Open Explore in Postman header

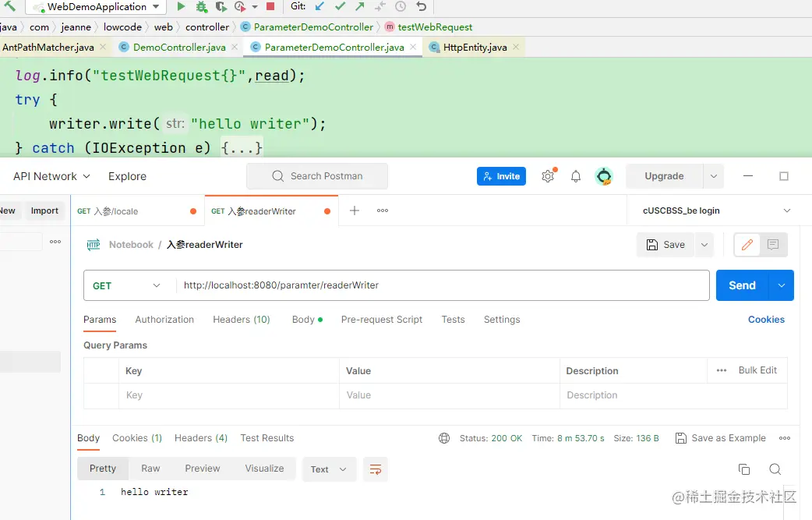pos(127,176)
